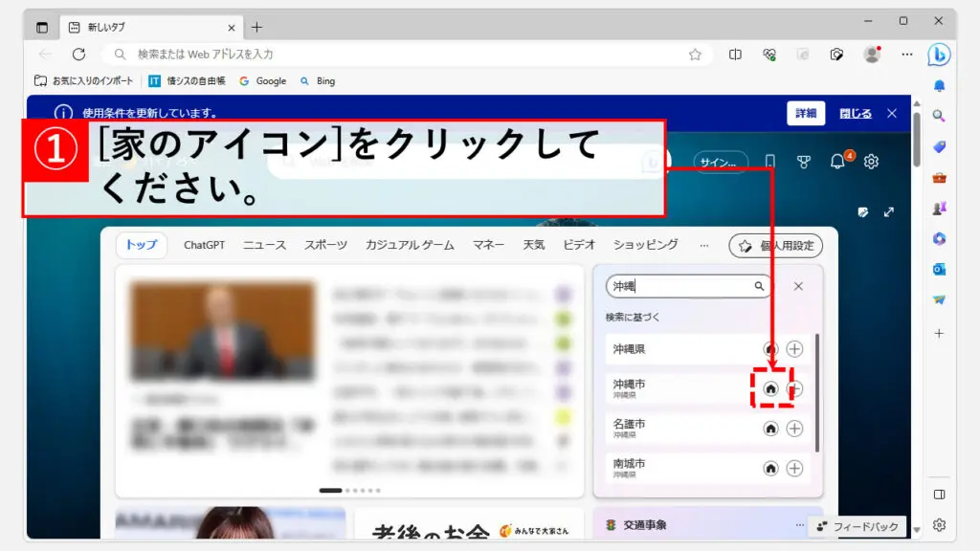Open 交通事象 card options menu
Screen dimensions: 980x551
[x=800, y=524]
